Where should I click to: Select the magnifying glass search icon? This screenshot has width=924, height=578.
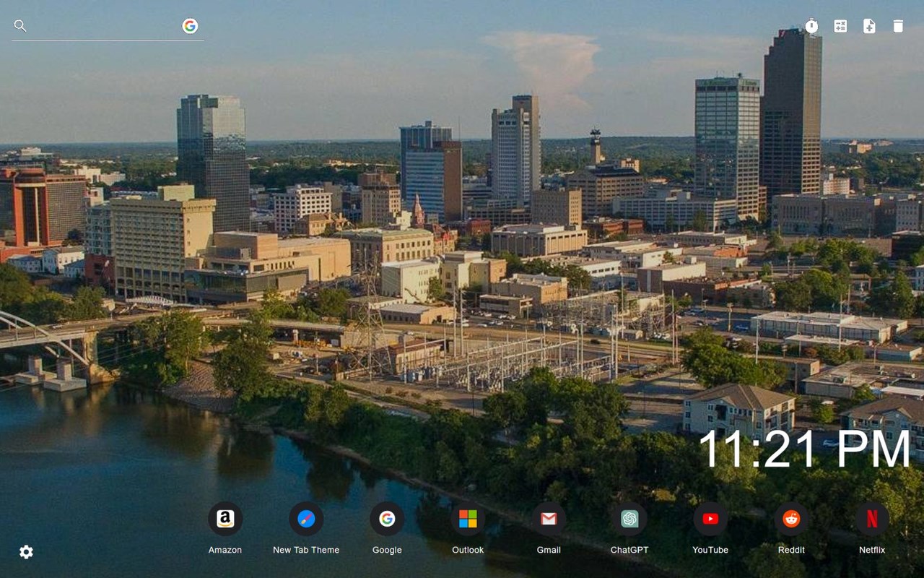(x=19, y=26)
